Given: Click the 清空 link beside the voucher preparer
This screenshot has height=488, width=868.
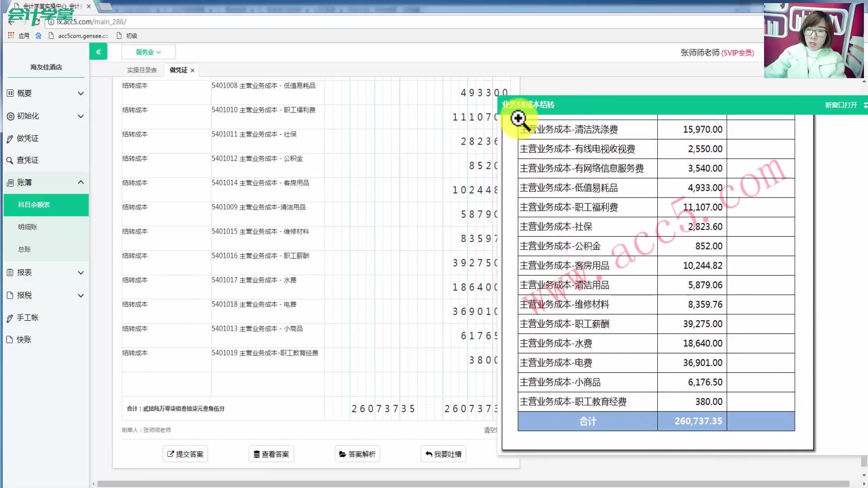Looking at the screenshot, I should (490, 430).
